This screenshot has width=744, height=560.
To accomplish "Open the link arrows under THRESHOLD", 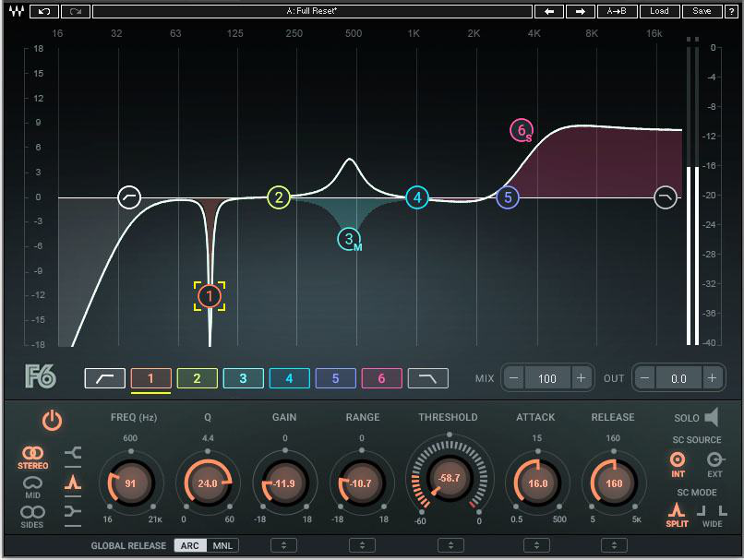I will point(450,545).
